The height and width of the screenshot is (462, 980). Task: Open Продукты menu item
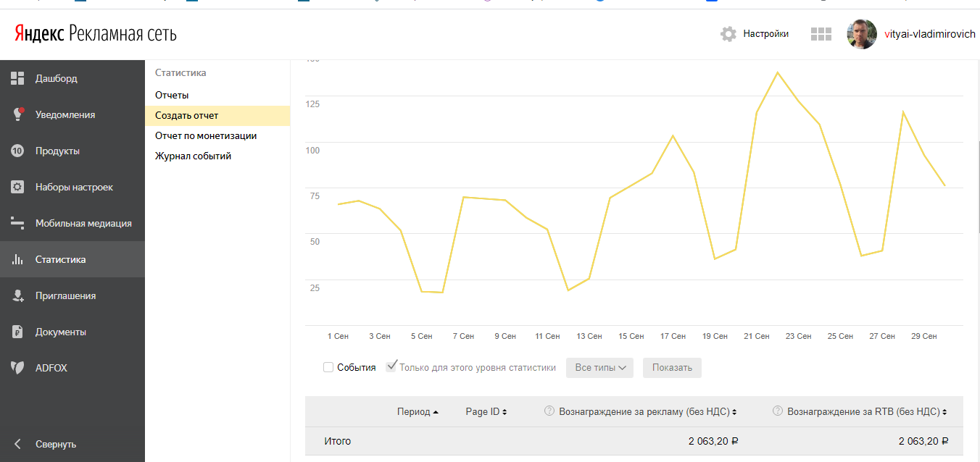tap(57, 151)
